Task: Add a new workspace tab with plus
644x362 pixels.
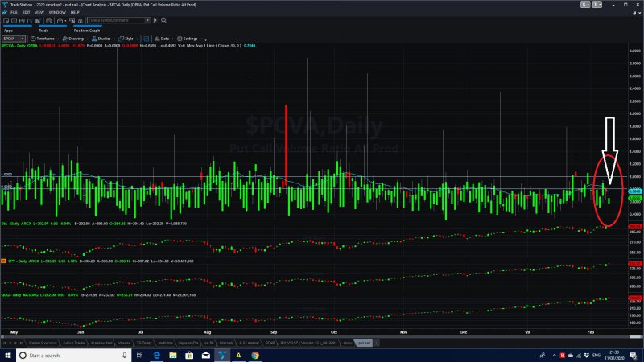Action: click(x=376, y=343)
